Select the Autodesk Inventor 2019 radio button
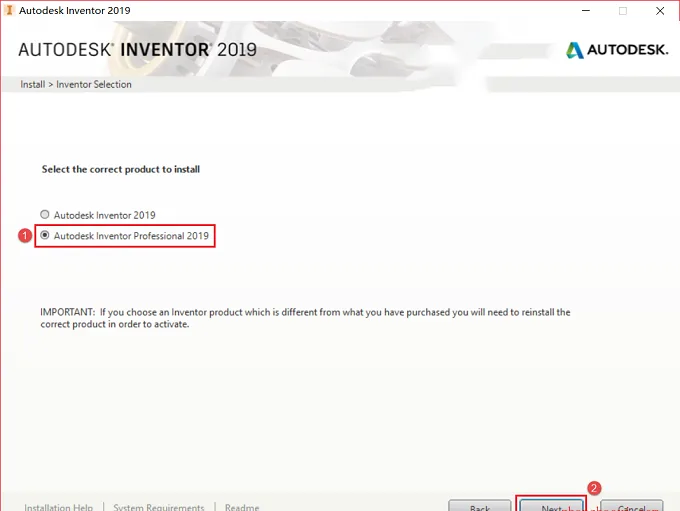680x511 pixels. pos(45,214)
